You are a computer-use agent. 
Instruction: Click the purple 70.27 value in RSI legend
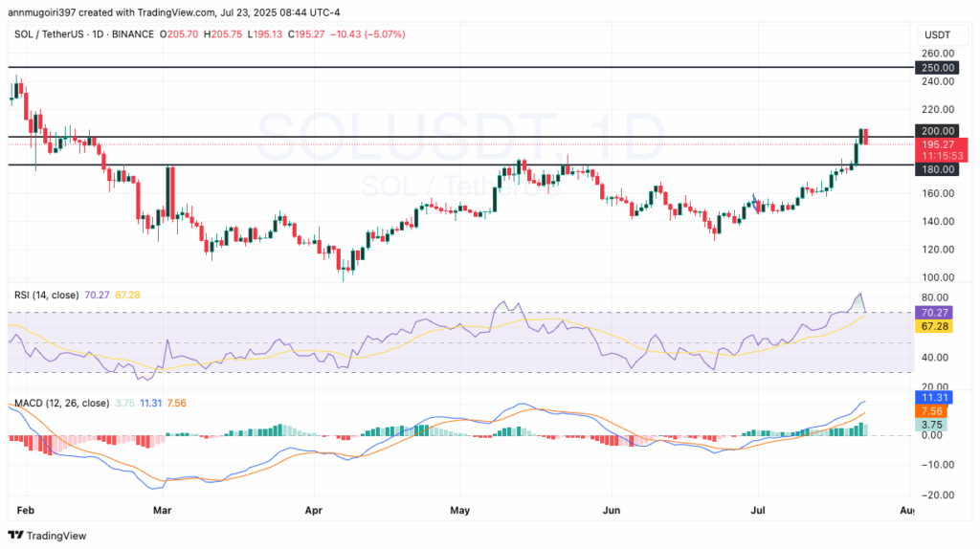tap(97, 295)
